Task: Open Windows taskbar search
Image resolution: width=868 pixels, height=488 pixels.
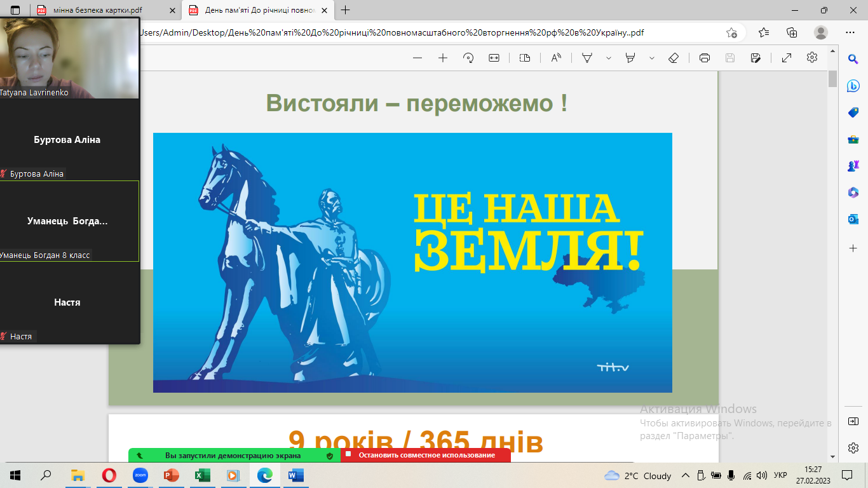Action: 46,475
